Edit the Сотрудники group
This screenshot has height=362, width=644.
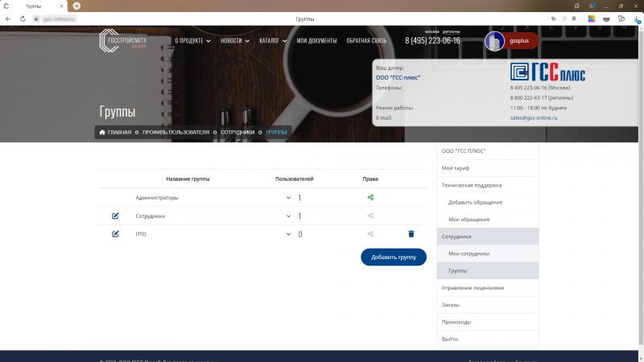[x=115, y=216]
